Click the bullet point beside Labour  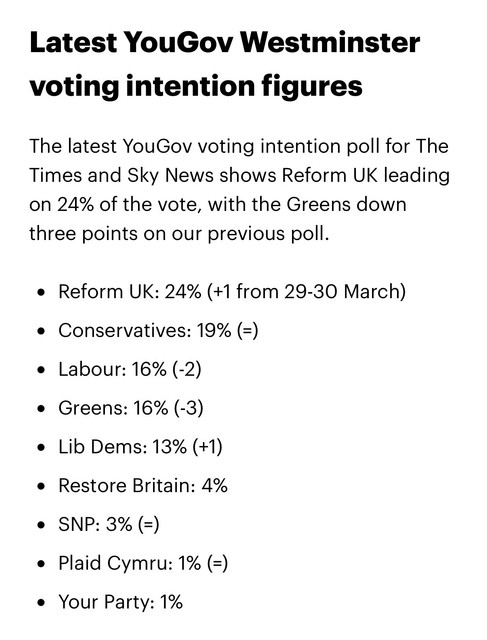[40, 370]
